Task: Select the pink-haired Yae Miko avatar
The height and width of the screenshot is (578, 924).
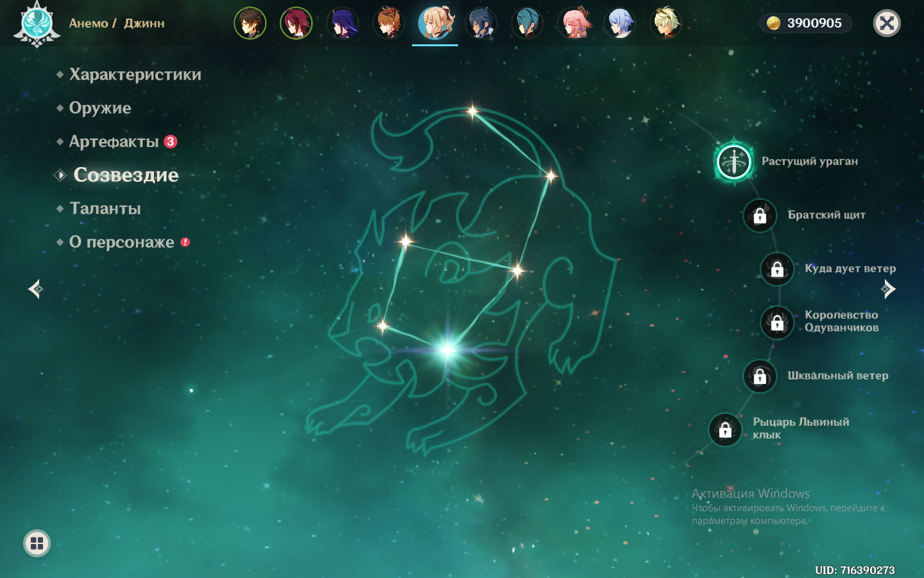Action: (x=574, y=24)
